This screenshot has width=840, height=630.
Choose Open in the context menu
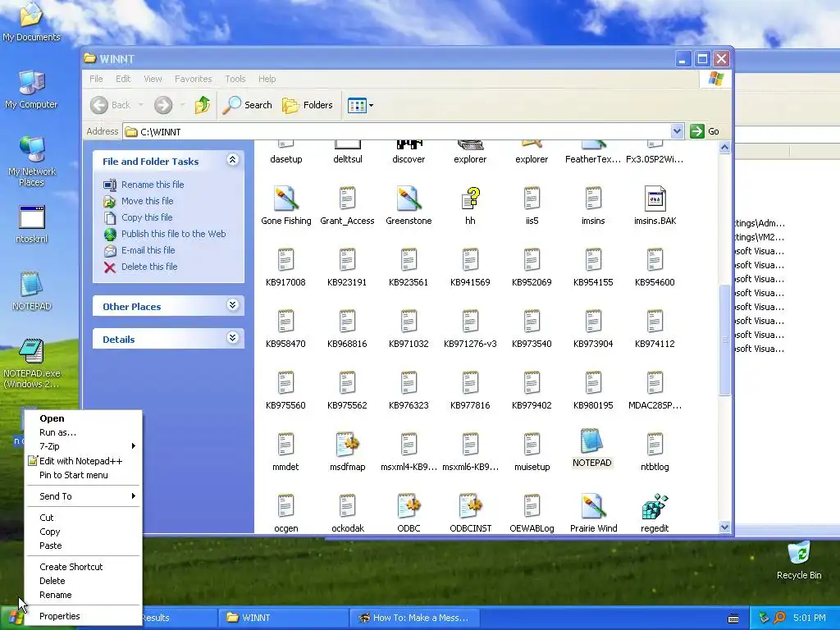tap(84, 418)
